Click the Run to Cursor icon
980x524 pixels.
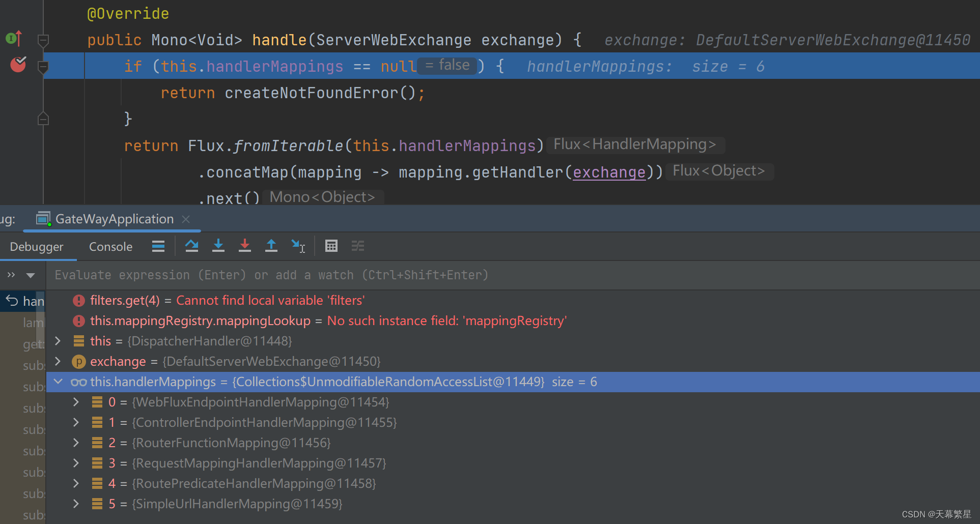click(298, 246)
